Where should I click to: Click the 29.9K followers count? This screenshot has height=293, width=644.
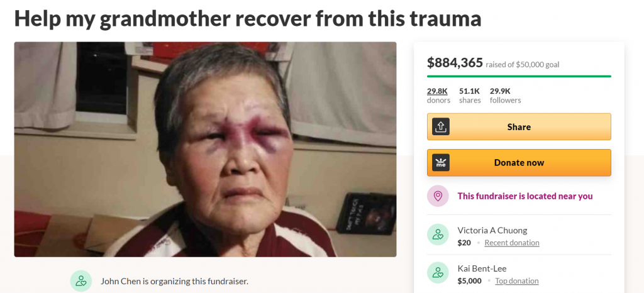click(x=505, y=96)
